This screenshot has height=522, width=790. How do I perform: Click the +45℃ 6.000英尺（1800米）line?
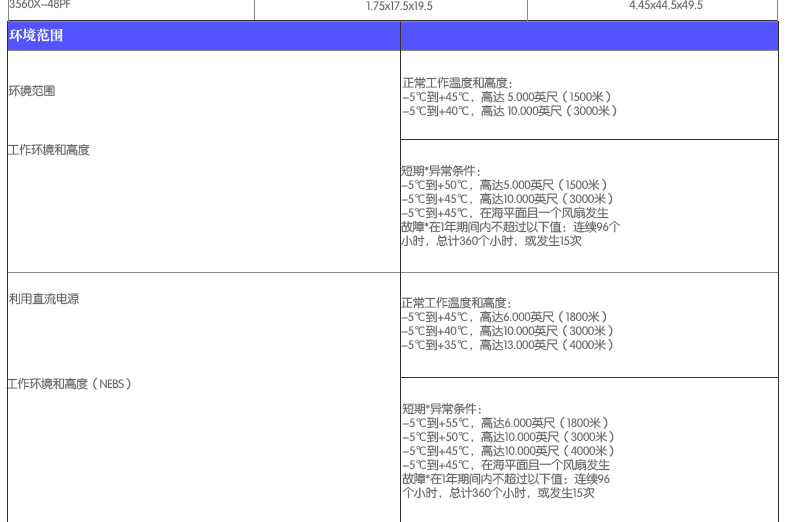pyautogui.click(x=506, y=317)
